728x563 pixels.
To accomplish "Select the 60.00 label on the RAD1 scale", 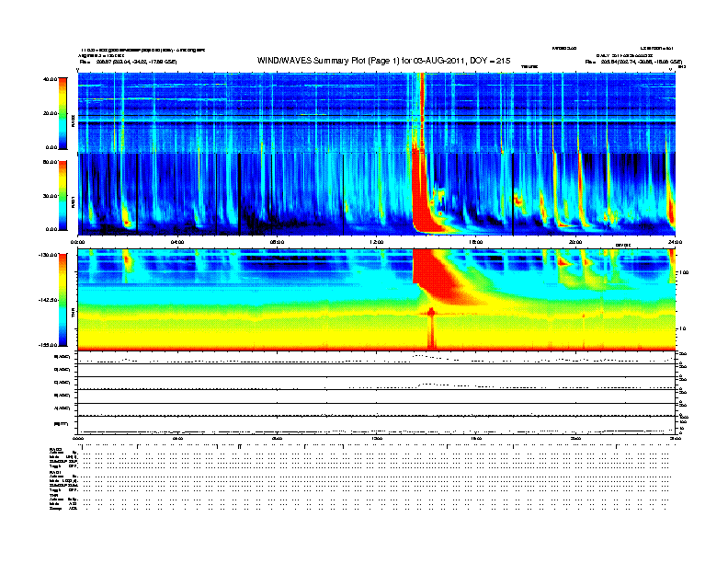I will [x=51, y=162].
